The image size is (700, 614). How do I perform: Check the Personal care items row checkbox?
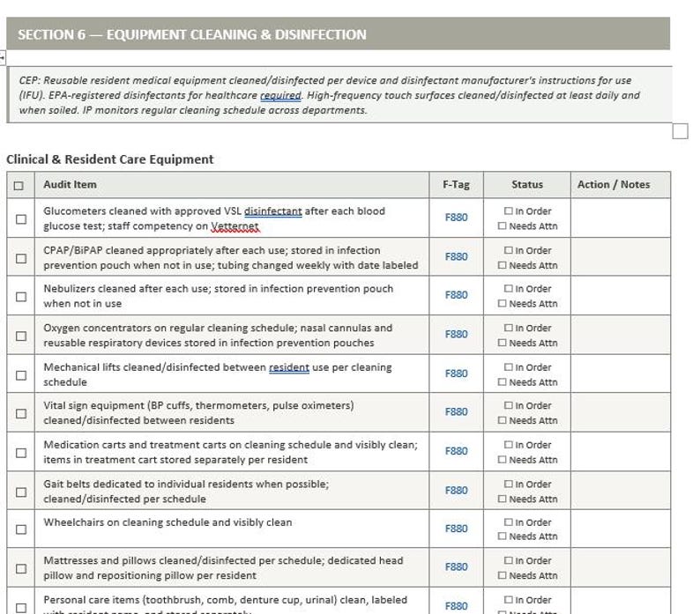[x=21, y=608]
